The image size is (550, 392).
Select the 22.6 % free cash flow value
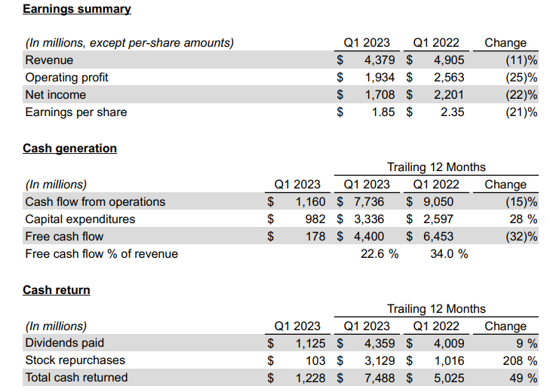coord(380,254)
